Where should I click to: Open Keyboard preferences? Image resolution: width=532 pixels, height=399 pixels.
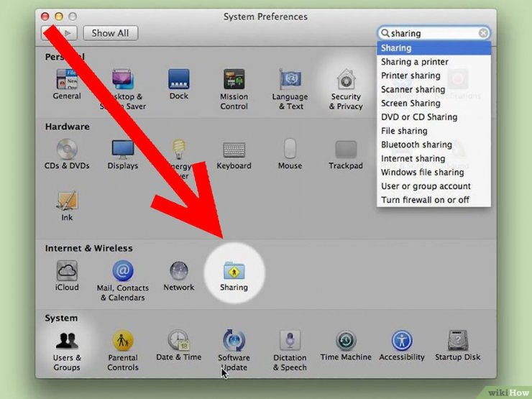[x=234, y=150]
